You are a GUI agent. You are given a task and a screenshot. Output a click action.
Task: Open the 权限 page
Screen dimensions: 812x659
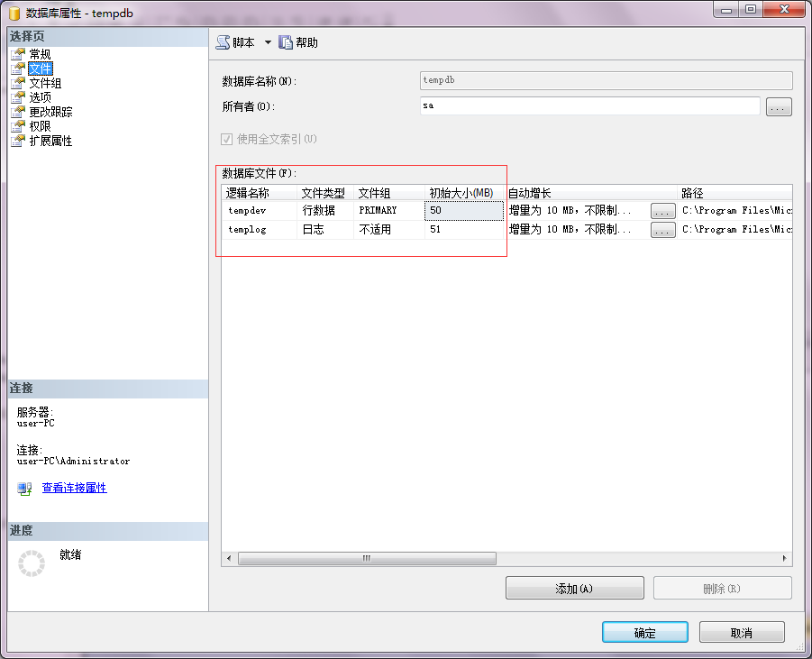click(x=40, y=126)
